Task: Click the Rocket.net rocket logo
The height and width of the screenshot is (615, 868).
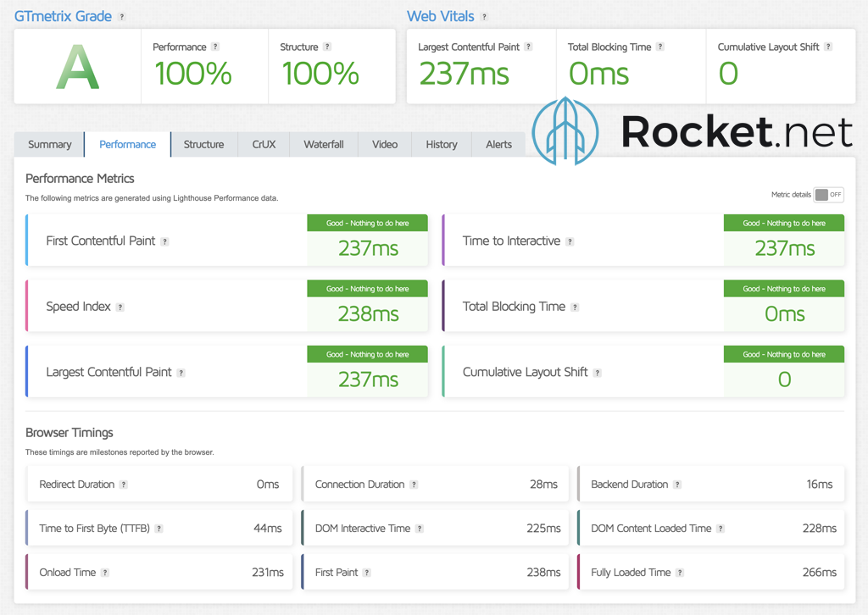Action: pos(565,131)
